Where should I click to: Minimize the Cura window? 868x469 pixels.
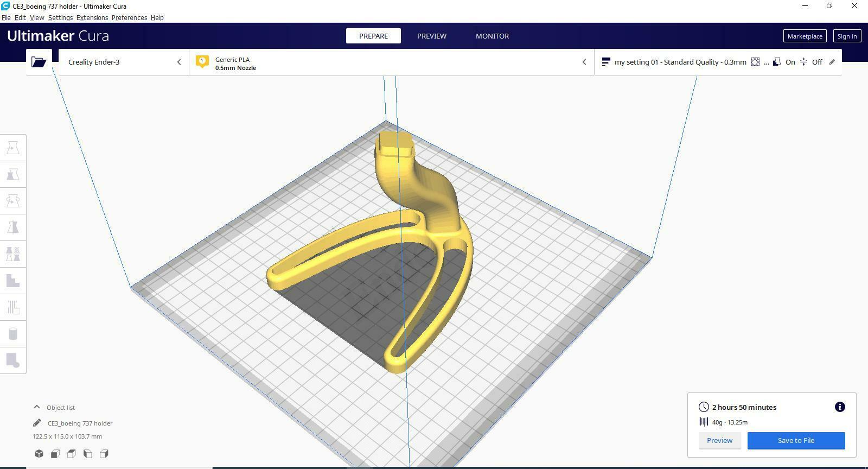pos(805,6)
